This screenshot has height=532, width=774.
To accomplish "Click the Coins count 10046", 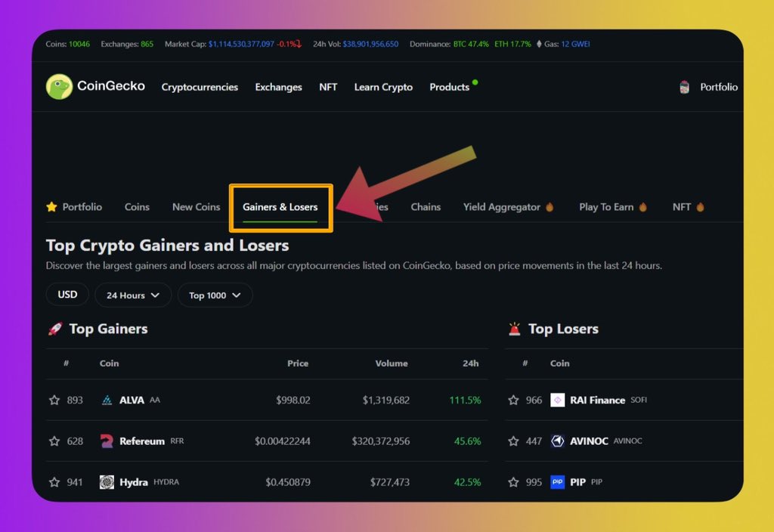I will pos(79,44).
